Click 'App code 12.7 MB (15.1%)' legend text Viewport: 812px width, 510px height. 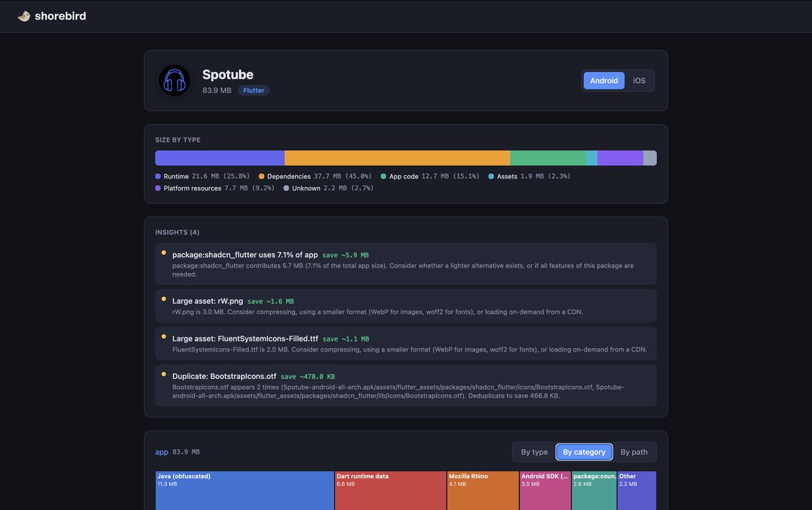coord(434,176)
